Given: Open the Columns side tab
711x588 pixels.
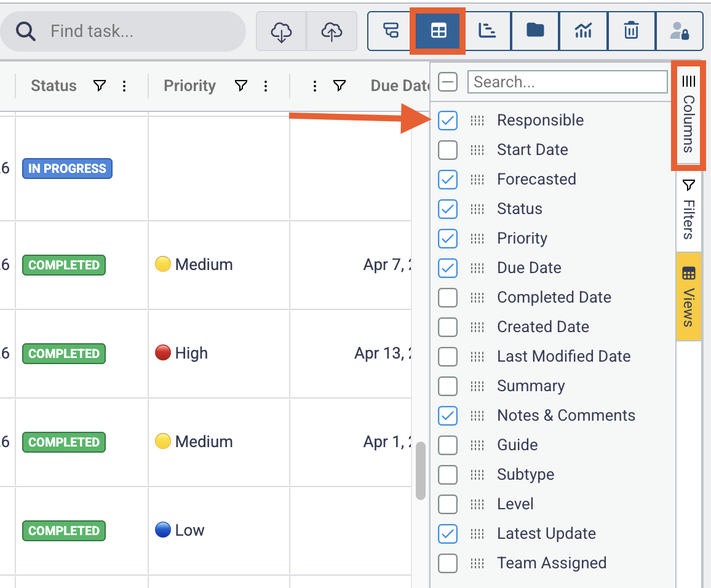Looking at the screenshot, I should click(688, 115).
